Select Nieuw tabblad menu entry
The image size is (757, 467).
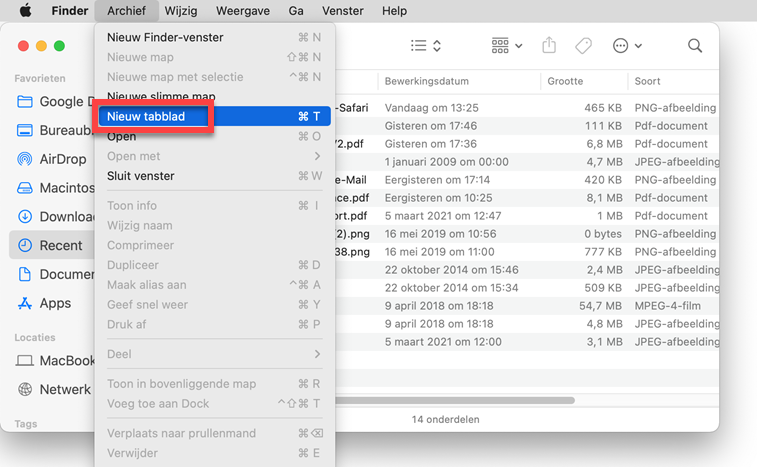(214, 116)
